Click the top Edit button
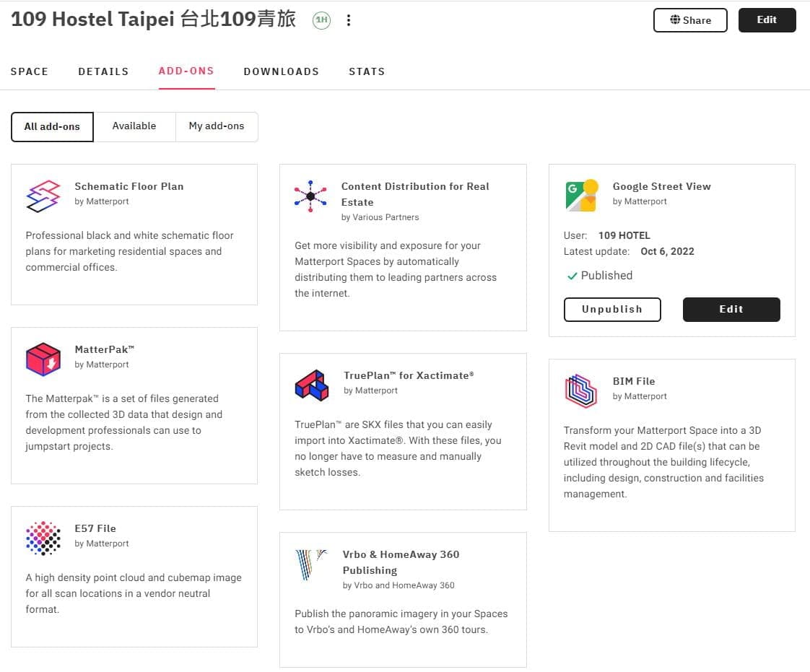This screenshot has width=810, height=672. (x=767, y=20)
